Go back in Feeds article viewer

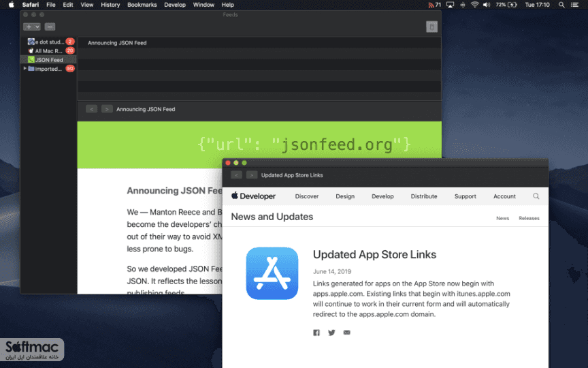coord(91,109)
